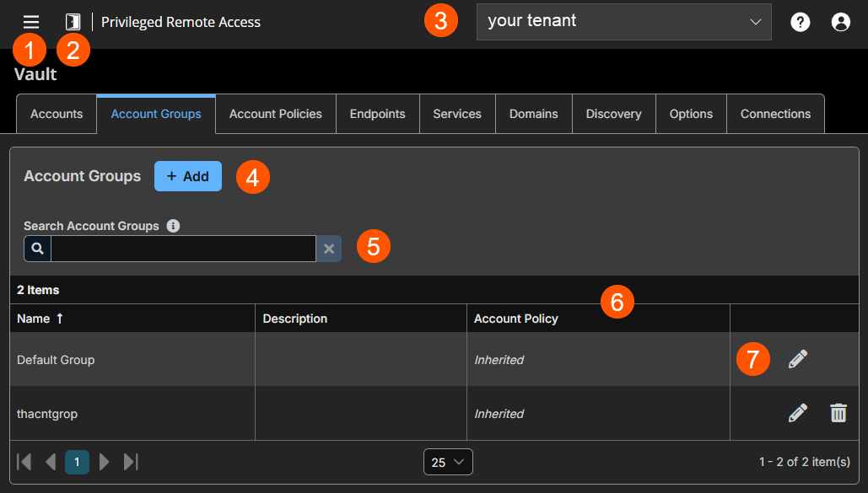Open the items-per-page dropdown showing 25

[447, 462]
